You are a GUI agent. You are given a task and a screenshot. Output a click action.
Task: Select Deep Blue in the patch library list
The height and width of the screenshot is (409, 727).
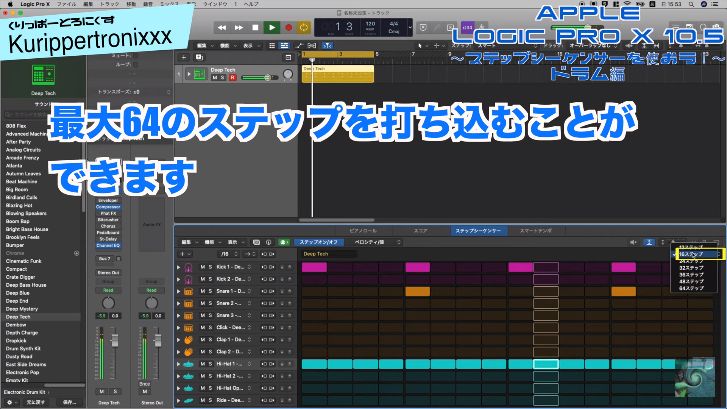pos(18,293)
